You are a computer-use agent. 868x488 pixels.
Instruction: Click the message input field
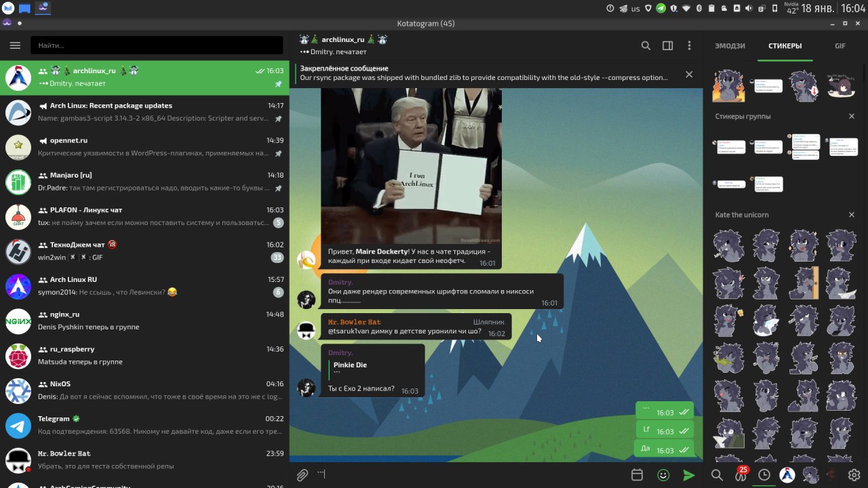tap(469, 475)
